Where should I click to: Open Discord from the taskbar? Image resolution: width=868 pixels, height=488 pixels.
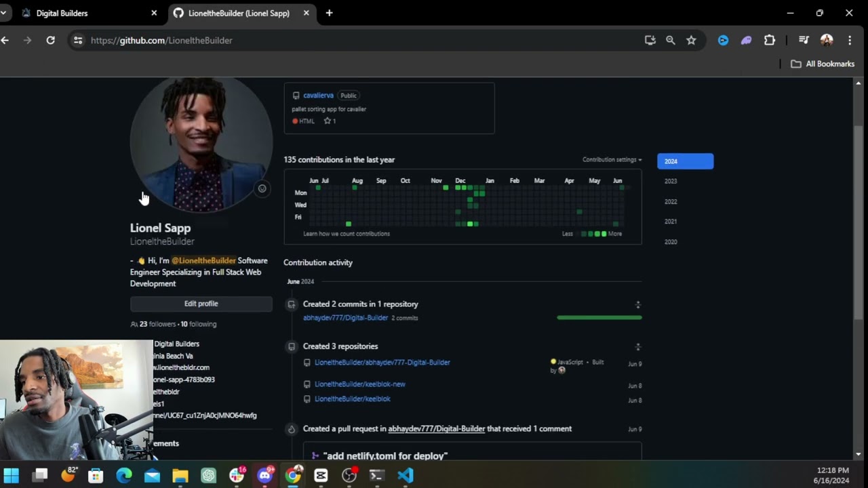[x=265, y=475]
